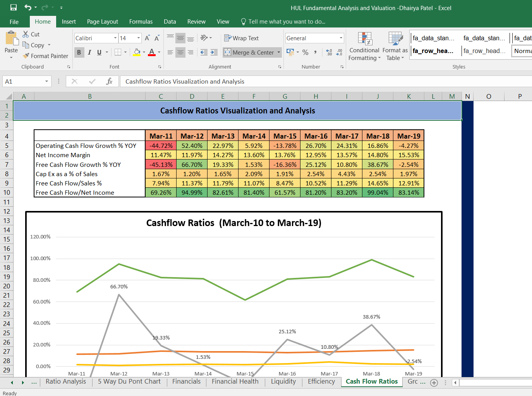Increase font size with the large A icon
The image size is (532, 396).
click(147, 38)
